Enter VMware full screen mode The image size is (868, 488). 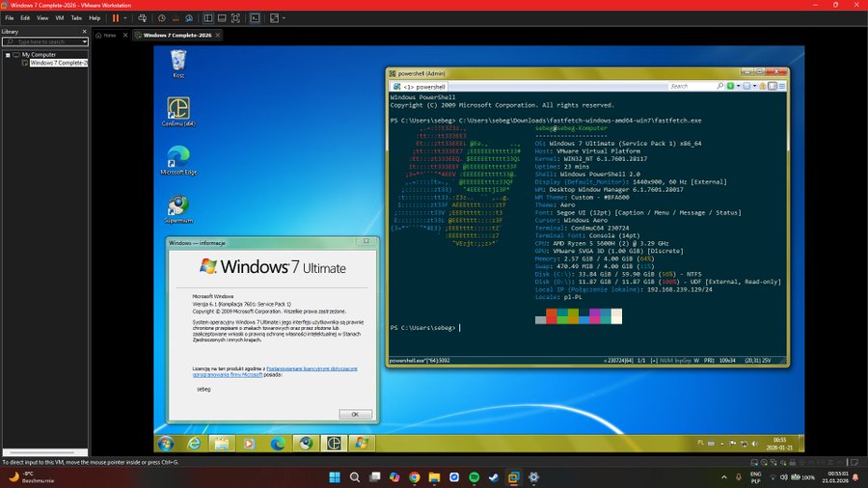click(233, 17)
